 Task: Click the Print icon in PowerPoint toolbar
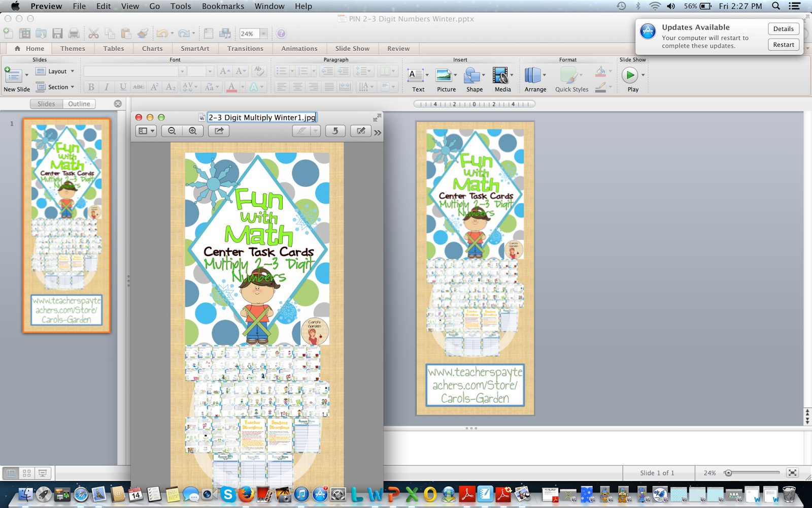click(74, 34)
